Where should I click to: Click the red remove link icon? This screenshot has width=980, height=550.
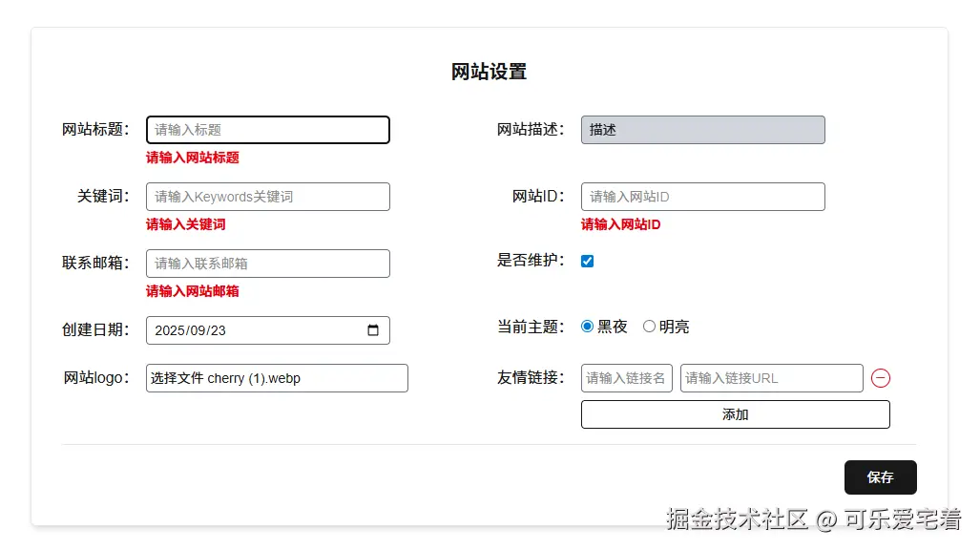pyautogui.click(x=881, y=378)
